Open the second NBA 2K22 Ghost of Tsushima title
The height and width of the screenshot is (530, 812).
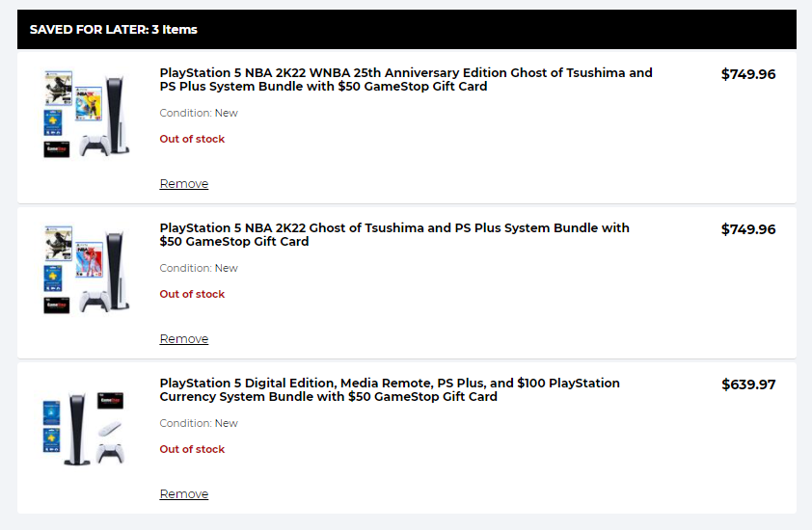393,234
